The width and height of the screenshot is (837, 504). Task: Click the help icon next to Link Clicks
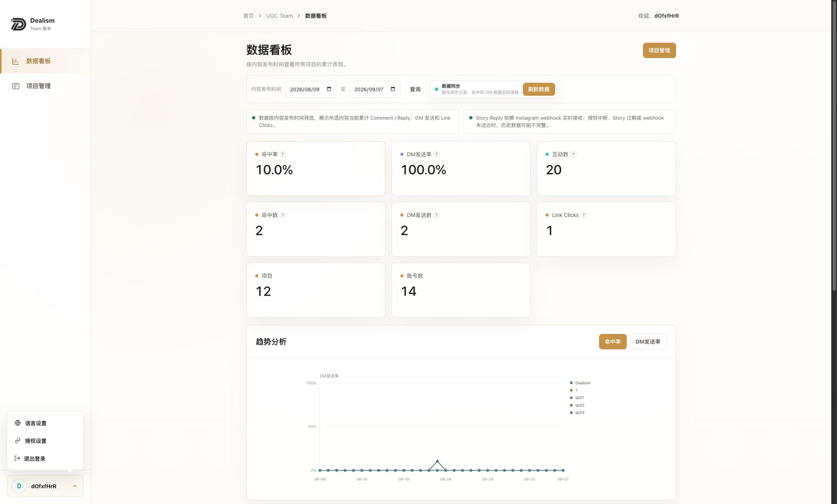pyautogui.click(x=584, y=215)
